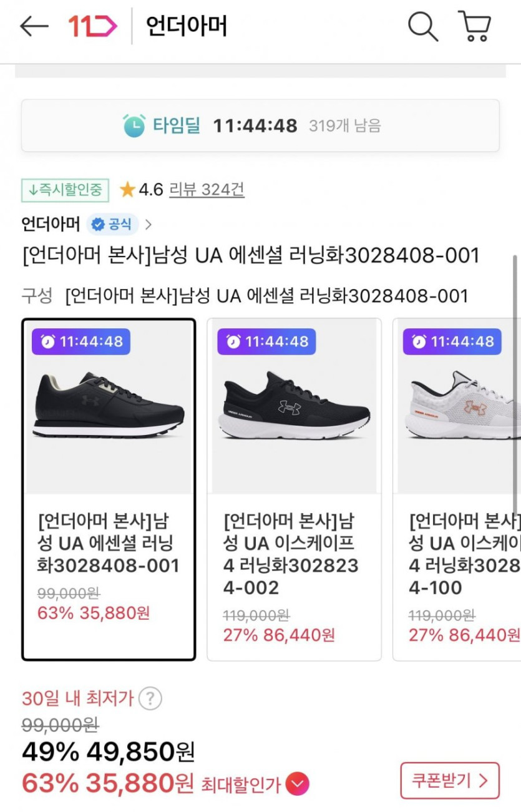Select the Essential running shoe option card
The image size is (521, 812).
point(109,489)
